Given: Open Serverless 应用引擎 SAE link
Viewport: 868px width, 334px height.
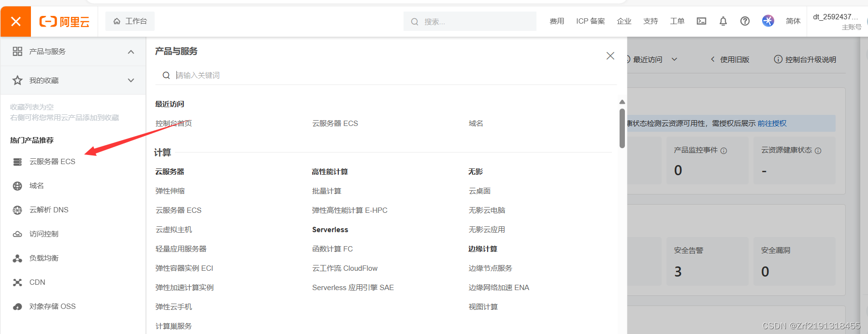Looking at the screenshot, I should pos(353,288).
